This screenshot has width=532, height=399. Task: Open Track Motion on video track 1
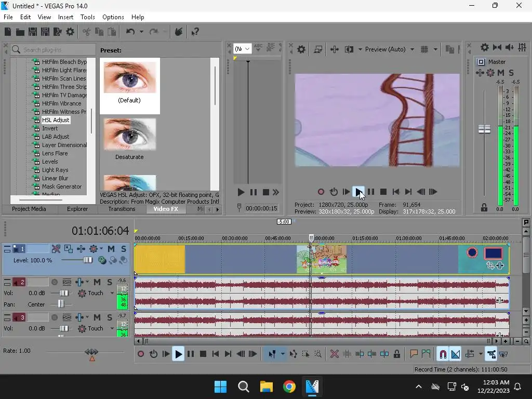point(69,249)
